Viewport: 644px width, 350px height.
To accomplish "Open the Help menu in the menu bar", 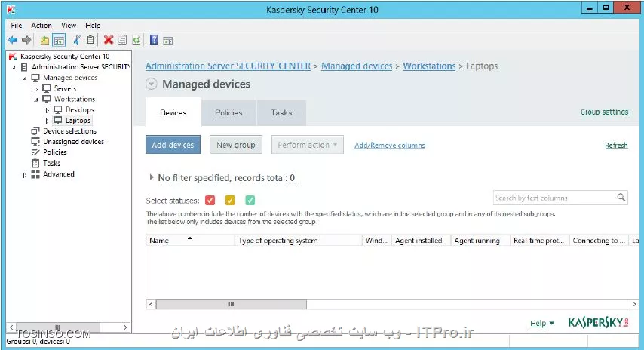I will (x=93, y=26).
